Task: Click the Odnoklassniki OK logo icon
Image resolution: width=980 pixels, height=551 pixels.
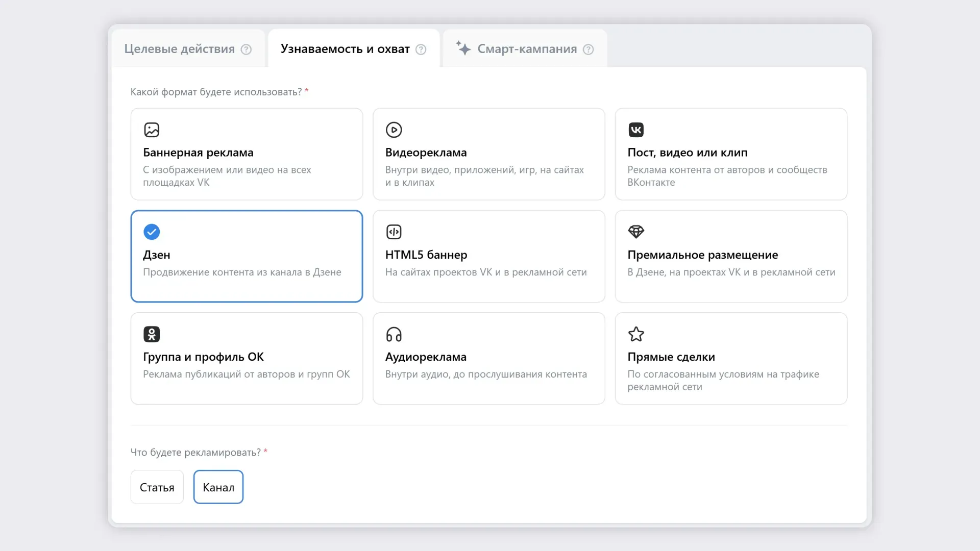Action: click(152, 334)
